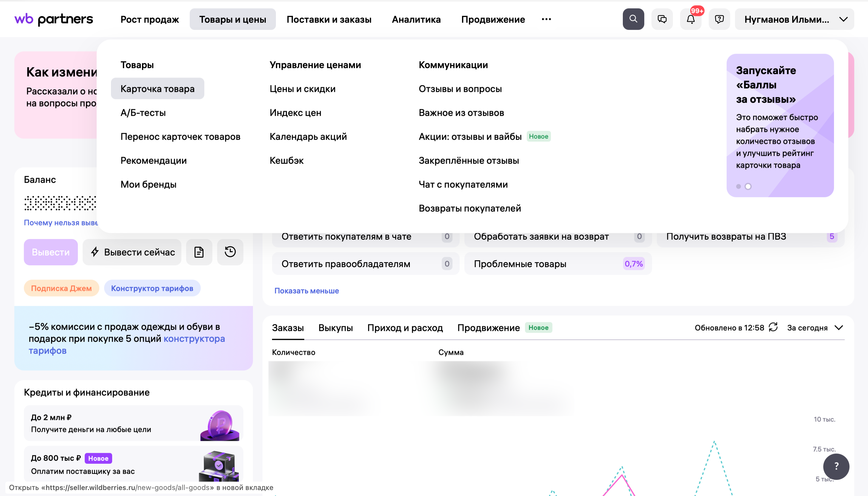The height and width of the screenshot is (496, 868).
Task: Switch to Выкупы tab
Action: pyautogui.click(x=335, y=327)
